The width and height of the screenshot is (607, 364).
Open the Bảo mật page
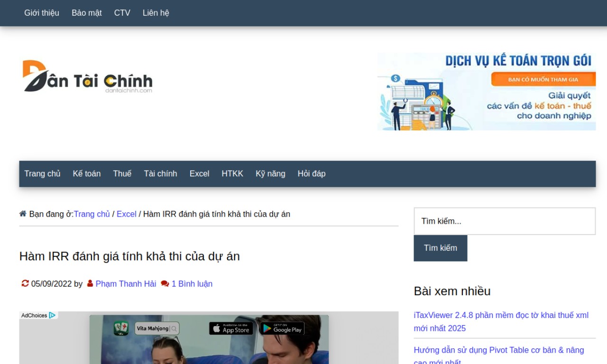(x=87, y=13)
